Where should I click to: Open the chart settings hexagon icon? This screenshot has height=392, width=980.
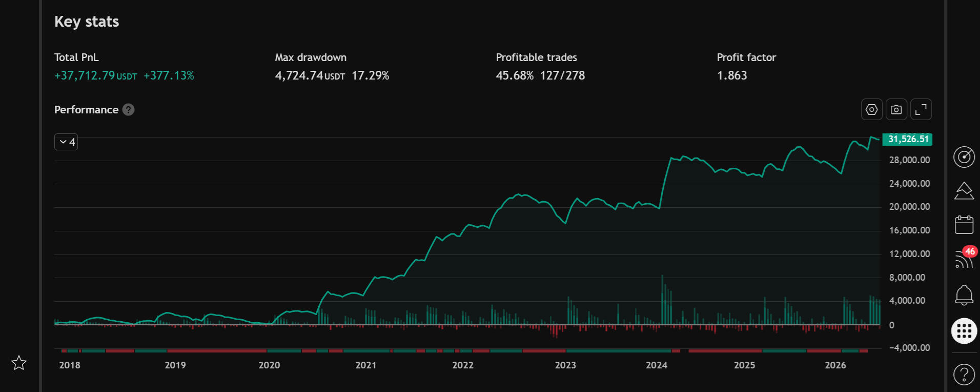tap(871, 109)
